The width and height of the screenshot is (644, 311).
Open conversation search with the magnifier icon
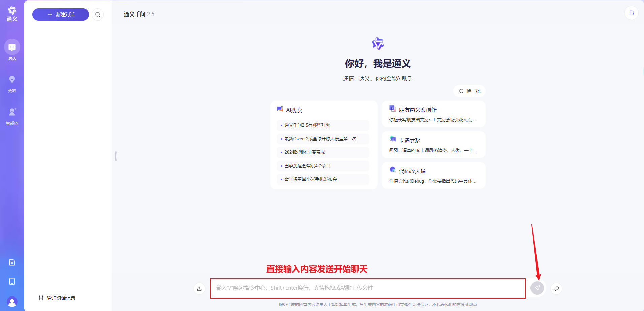pyautogui.click(x=98, y=15)
